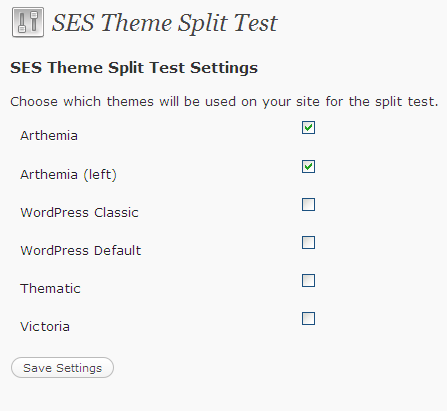Click the WordPress Default label text
447x411 pixels.
[x=81, y=251]
